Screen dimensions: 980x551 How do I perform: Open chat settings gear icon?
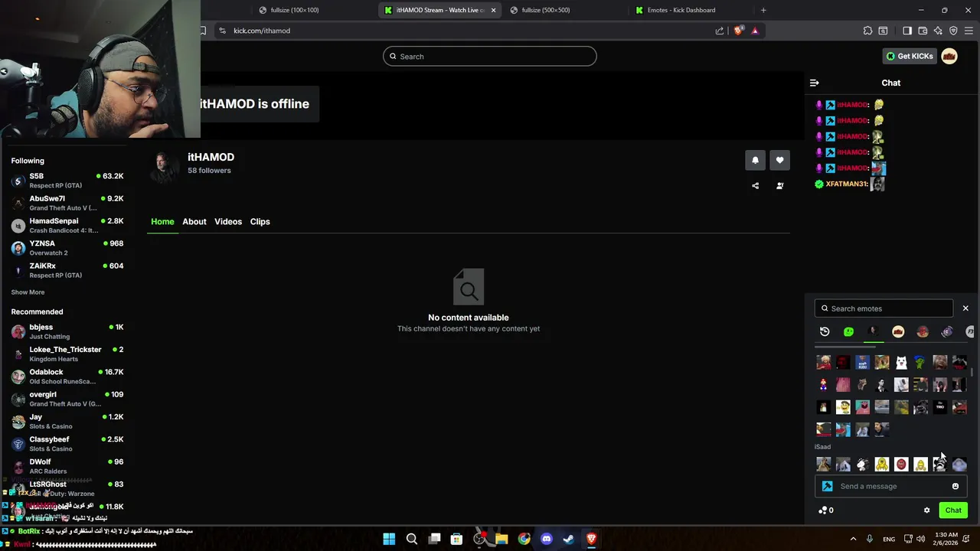coord(926,510)
